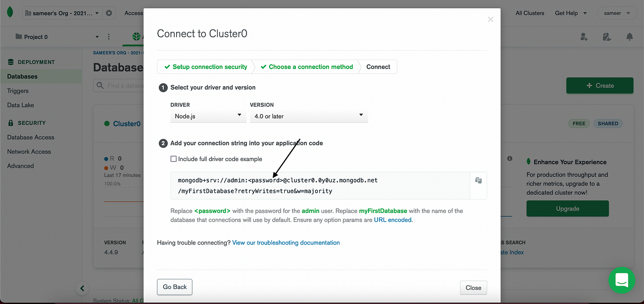Image resolution: width=644 pixels, height=304 pixels.
Task: Open the notifications bell icon
Action: [629, 37]
